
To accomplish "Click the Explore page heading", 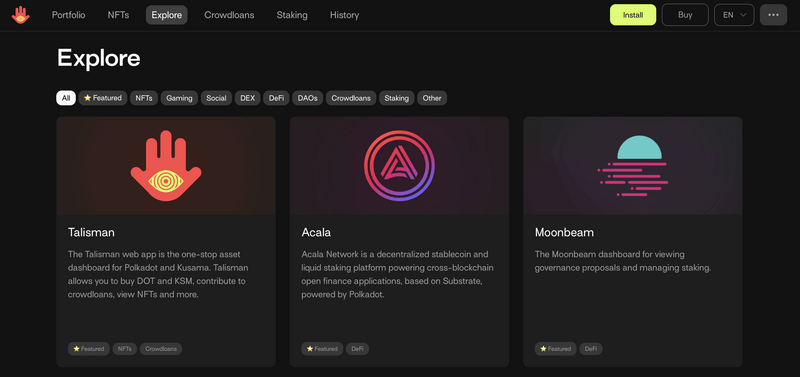I will click(x=98, y=58).
